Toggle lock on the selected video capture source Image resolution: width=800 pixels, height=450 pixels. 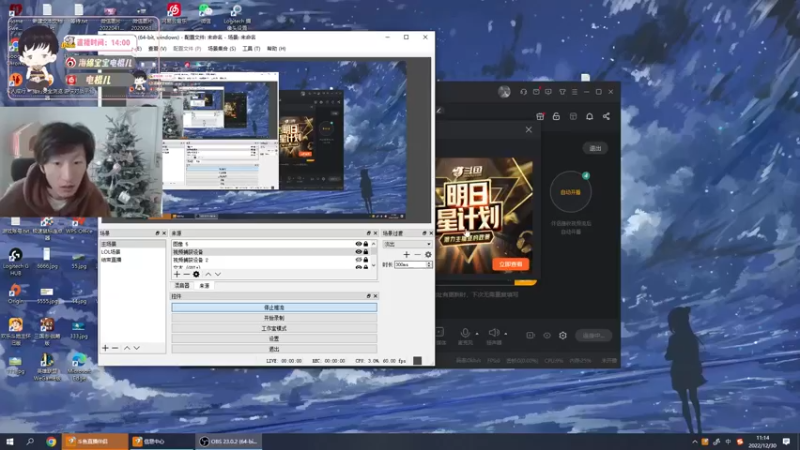pos(366,252)
